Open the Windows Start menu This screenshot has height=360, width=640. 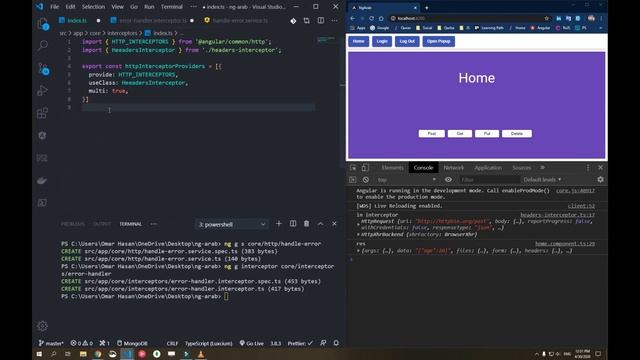point(39,354)
